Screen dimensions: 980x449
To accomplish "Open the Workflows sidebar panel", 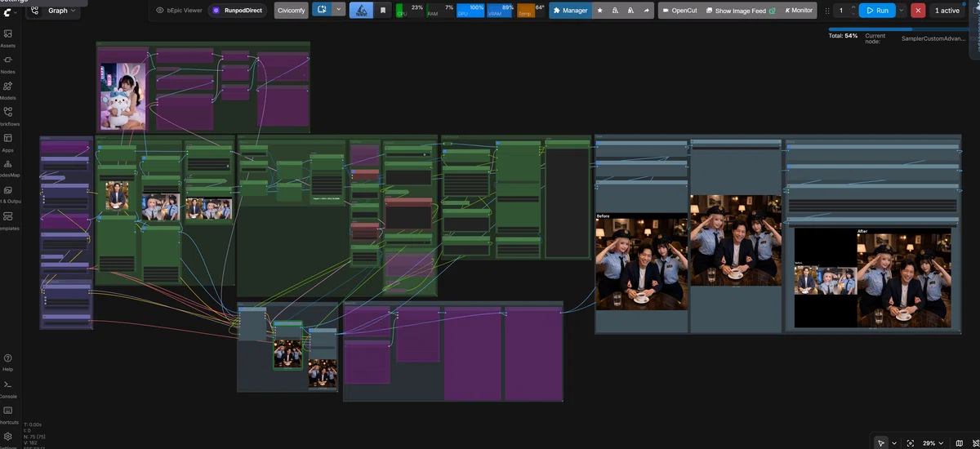I will click(x=7, y=116).
